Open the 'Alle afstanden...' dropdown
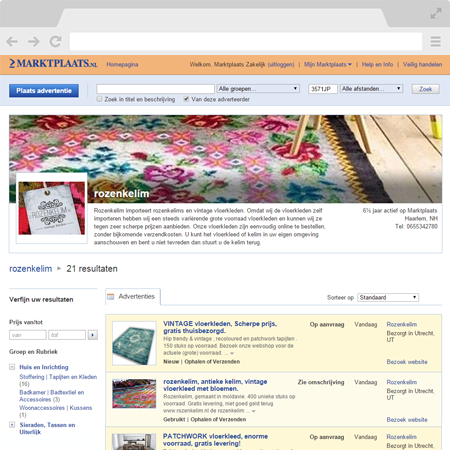Viewport: 450px width, 450px height. point(371,89)
